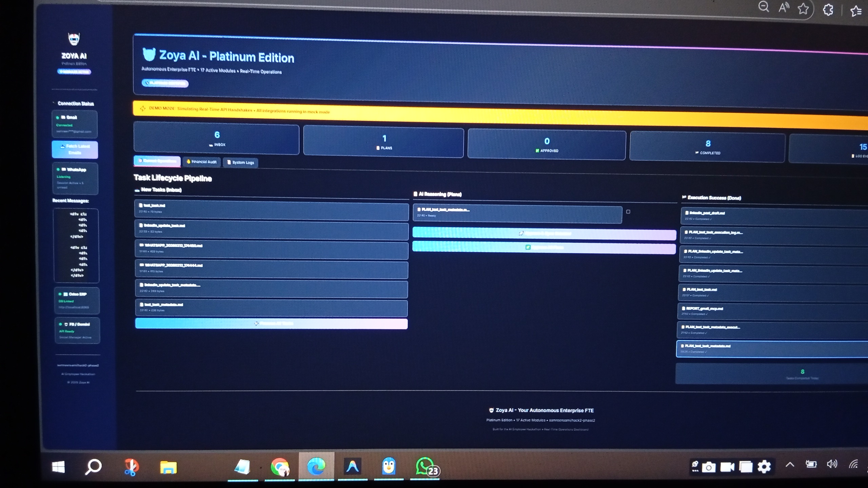
Task: Open the volume slider speaker icon
Action: tap(832, 464)
